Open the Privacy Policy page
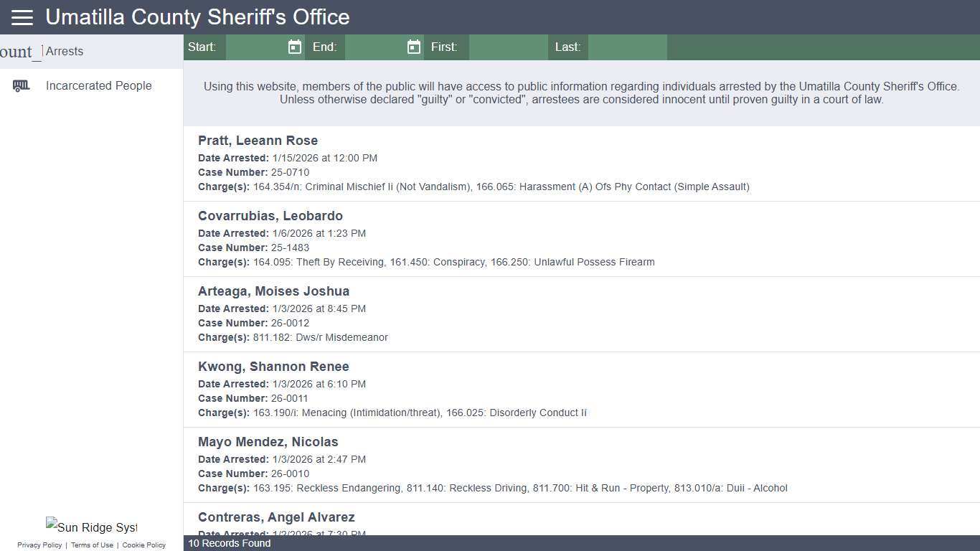This screenshot has width=980, height=551. (x=39, y=545)
